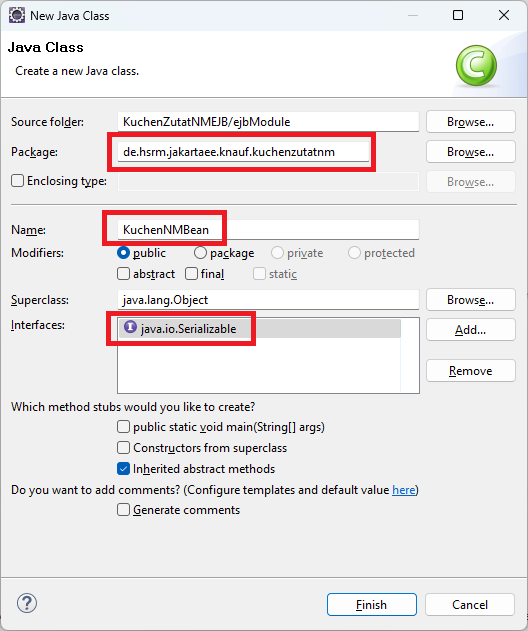Screen dimensions: 528x631
Task: Select the public modifier radio button
Action: (x=123, y=253)
